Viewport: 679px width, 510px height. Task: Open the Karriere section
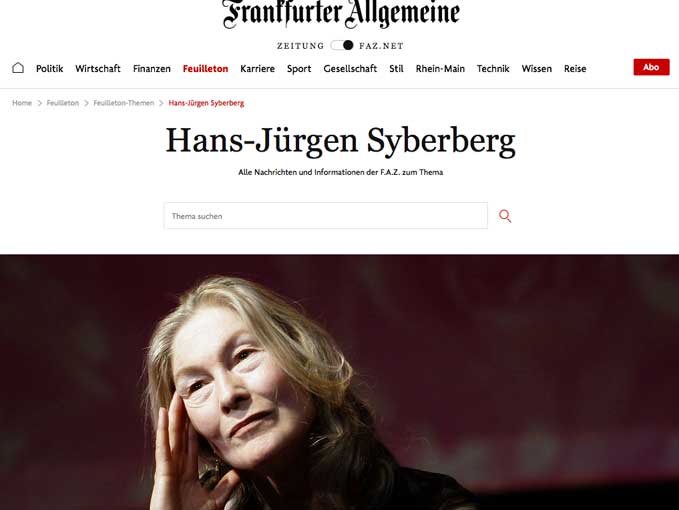pyautogui.click(x=258, y=68)
